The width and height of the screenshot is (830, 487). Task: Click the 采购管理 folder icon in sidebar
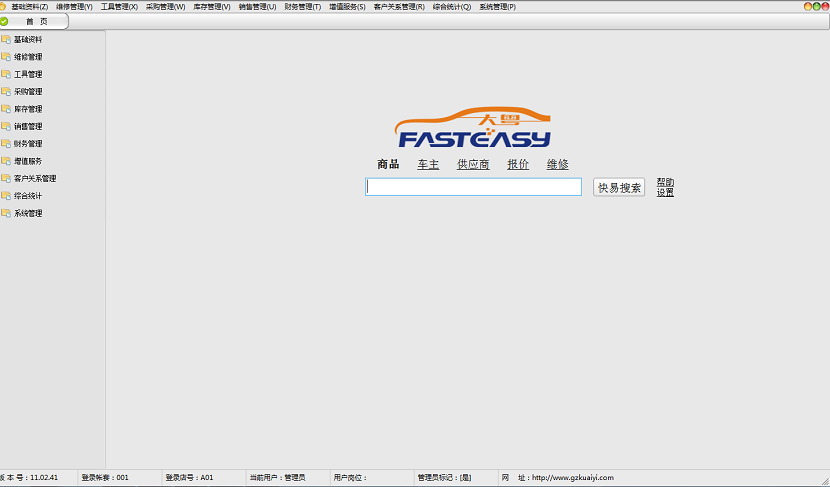(6, 92)
